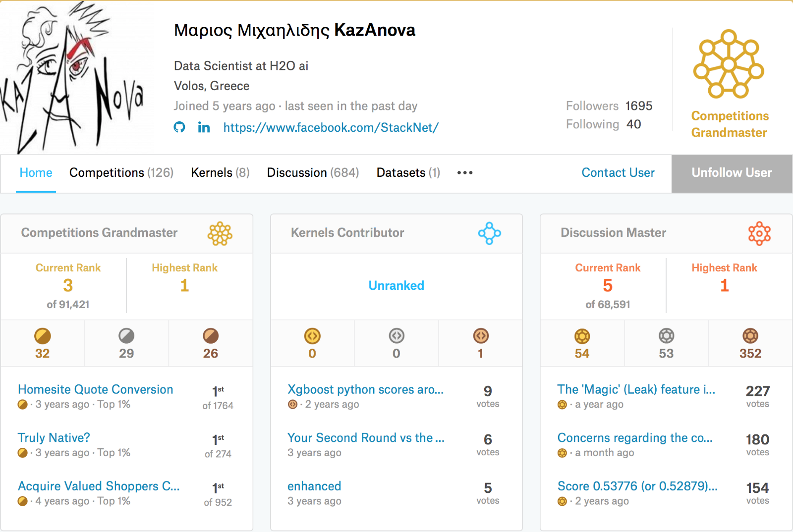Click the KazAnova profile avatar image
The width and height of the screenshot is (793, 532).
click(x=74, y=77)
